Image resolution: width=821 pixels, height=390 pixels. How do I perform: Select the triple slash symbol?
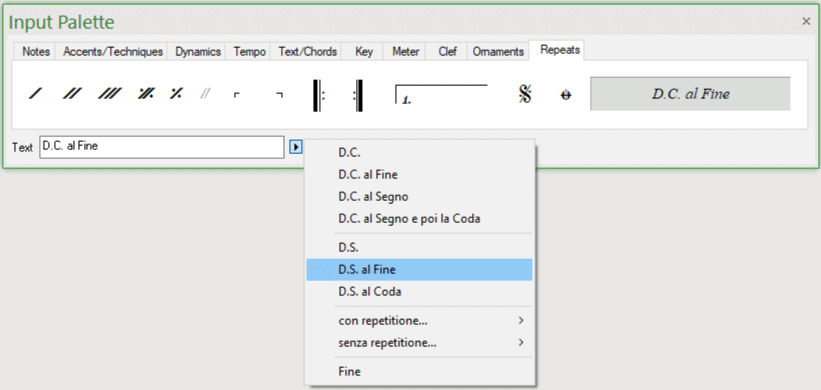click(109, 94)
